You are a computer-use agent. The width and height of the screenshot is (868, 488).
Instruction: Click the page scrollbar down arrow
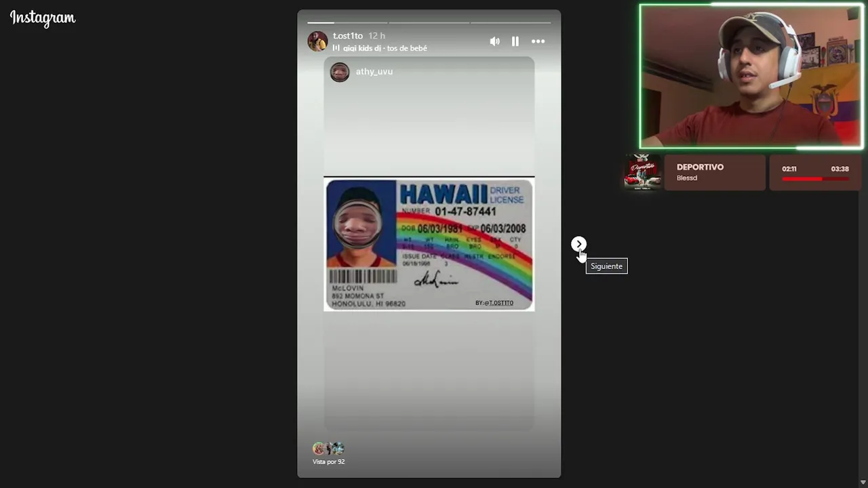pos(863,483)
